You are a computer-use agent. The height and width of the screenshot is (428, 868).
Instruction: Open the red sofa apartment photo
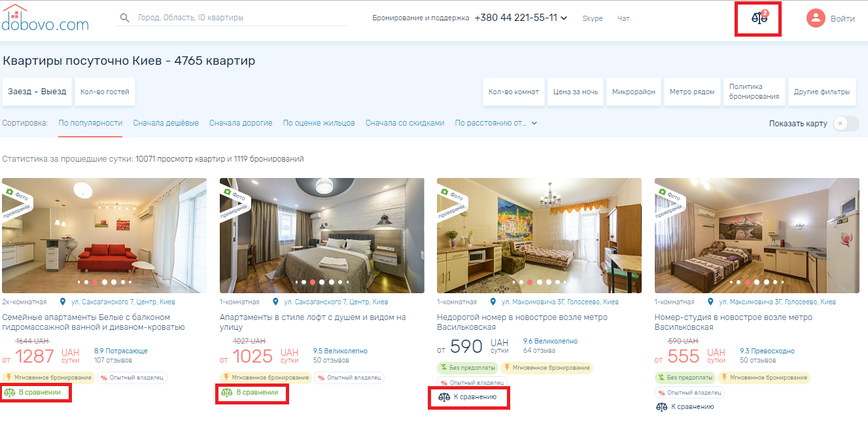[x=105, y=236]
